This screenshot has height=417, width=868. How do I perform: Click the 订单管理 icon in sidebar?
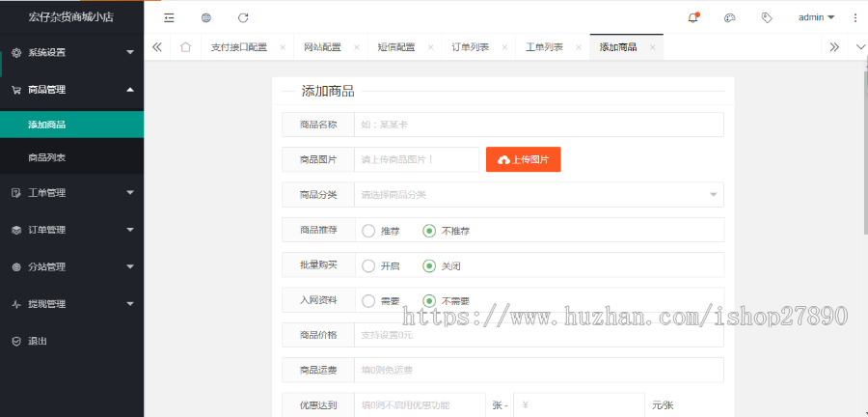(16, 230)
